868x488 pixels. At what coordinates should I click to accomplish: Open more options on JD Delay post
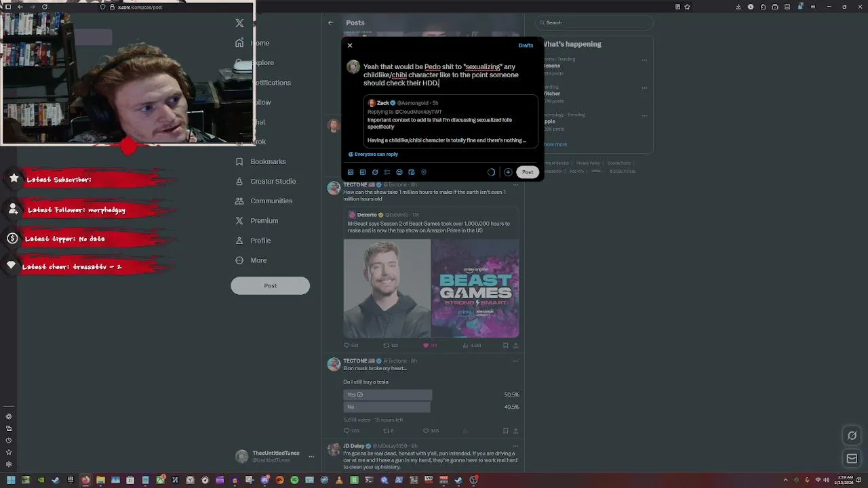[x=515, y=447]
